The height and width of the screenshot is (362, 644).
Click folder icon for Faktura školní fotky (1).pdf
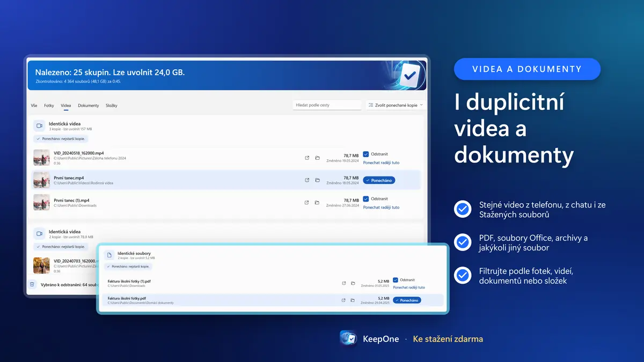(353, 283)
